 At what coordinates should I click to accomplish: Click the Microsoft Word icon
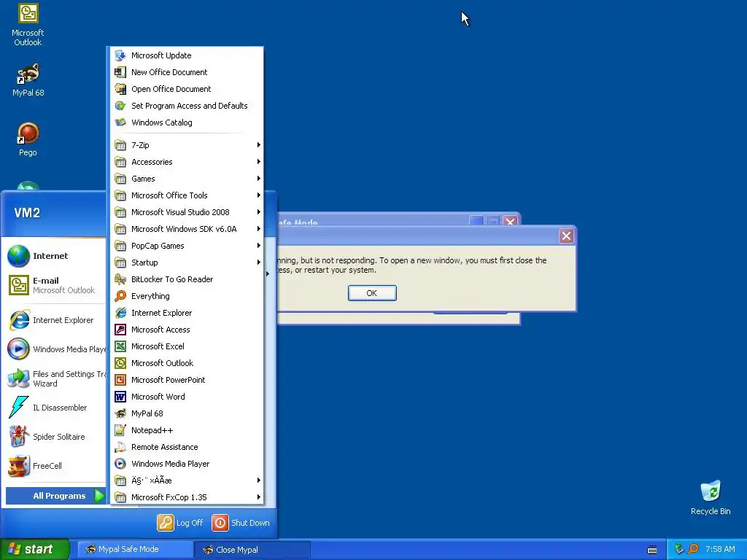(120, 397)
